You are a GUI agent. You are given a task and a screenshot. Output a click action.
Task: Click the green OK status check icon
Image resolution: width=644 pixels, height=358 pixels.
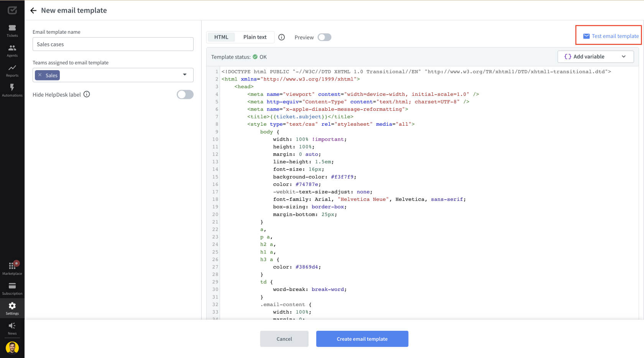click(255, 57)
